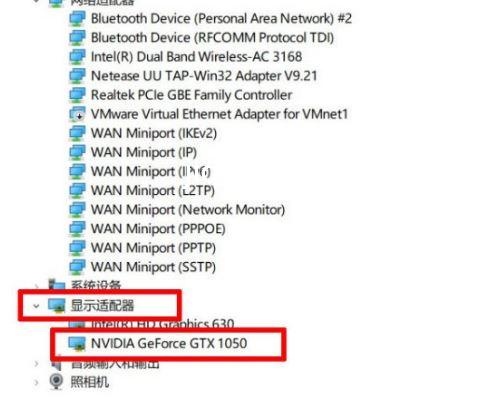Select Bluetooth Device (Personal Area Network) #2
Screen dimensions: 499x404
[221, 18]
